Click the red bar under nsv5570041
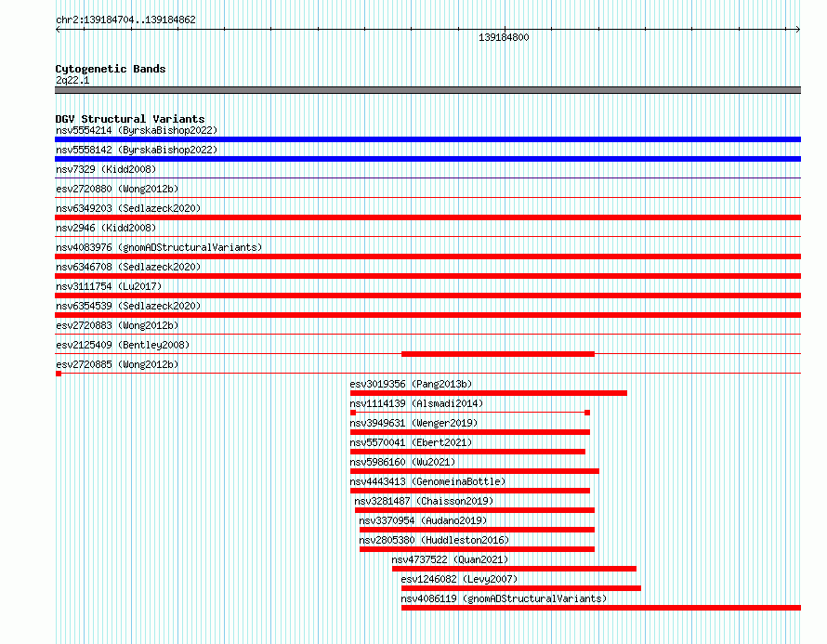This screenshot has width=827, height=644. tap(467, 452)
